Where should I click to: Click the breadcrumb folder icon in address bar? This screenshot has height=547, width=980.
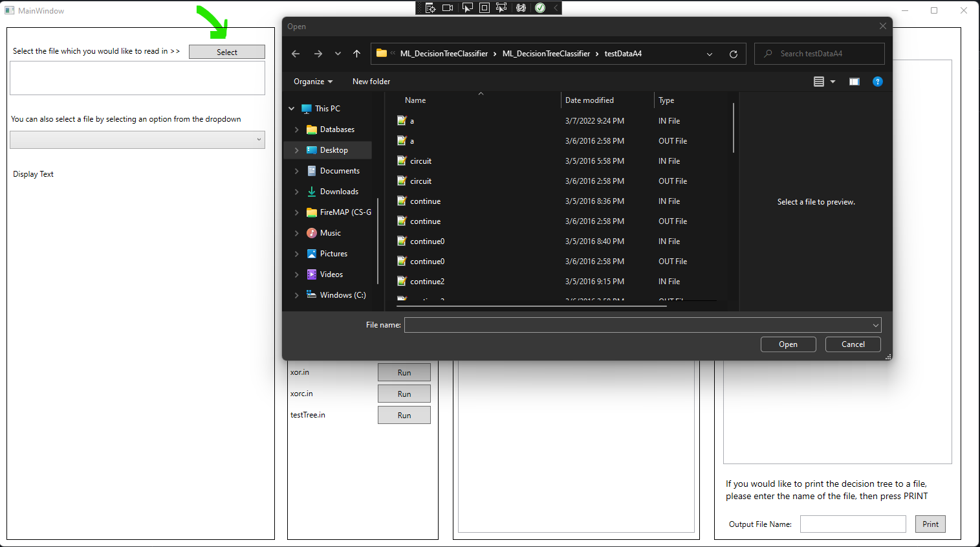click(x=382, y=54)
